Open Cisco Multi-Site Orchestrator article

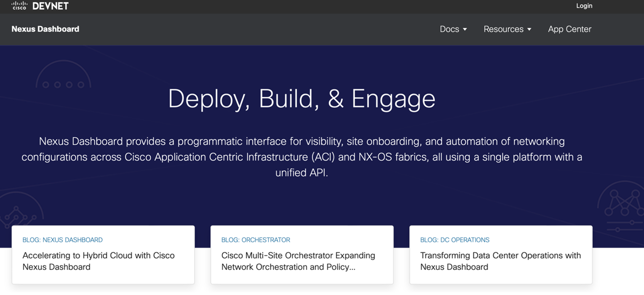pos(298,261)
